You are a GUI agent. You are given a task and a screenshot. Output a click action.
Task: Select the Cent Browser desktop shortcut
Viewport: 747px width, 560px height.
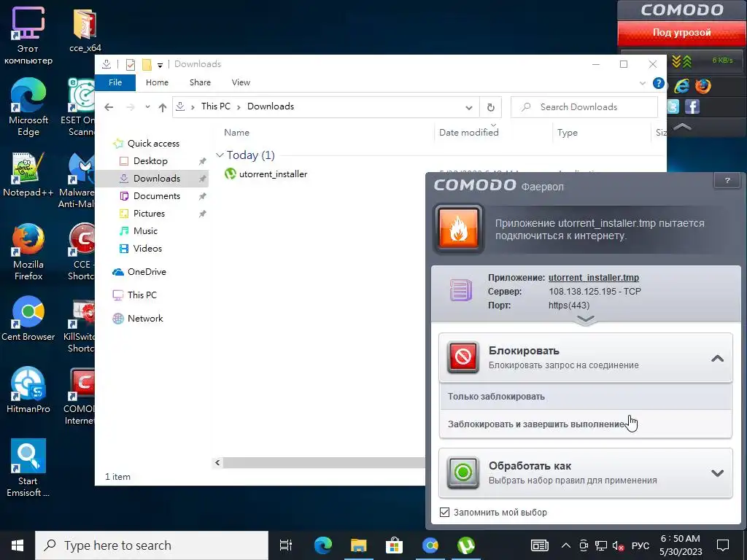(28, 319)
